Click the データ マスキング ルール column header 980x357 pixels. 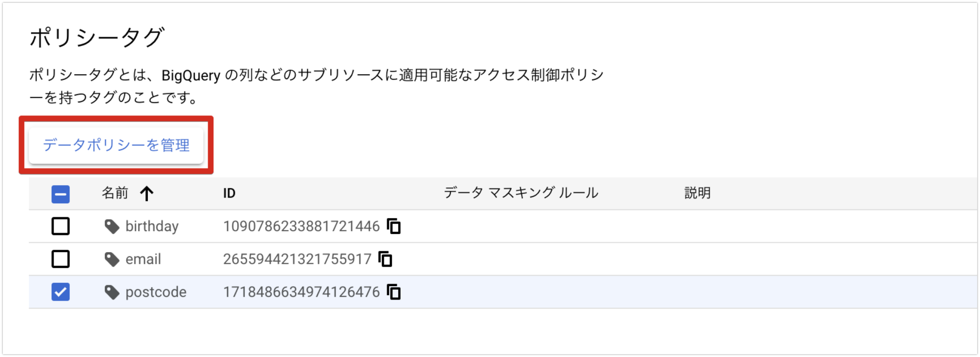coord(520,193)
